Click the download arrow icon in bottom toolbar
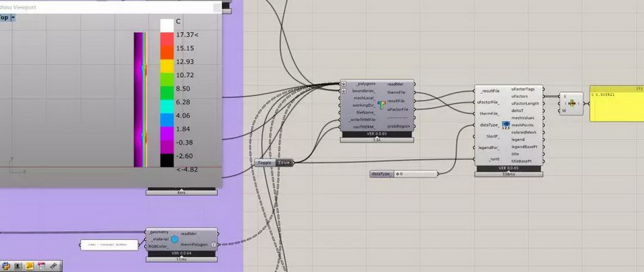This screenshot has height=272, width=644. pos(17,267)
